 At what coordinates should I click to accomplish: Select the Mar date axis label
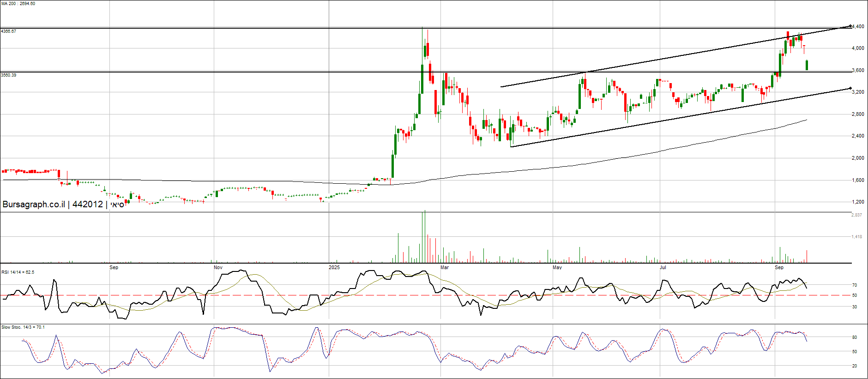point(445,268)
